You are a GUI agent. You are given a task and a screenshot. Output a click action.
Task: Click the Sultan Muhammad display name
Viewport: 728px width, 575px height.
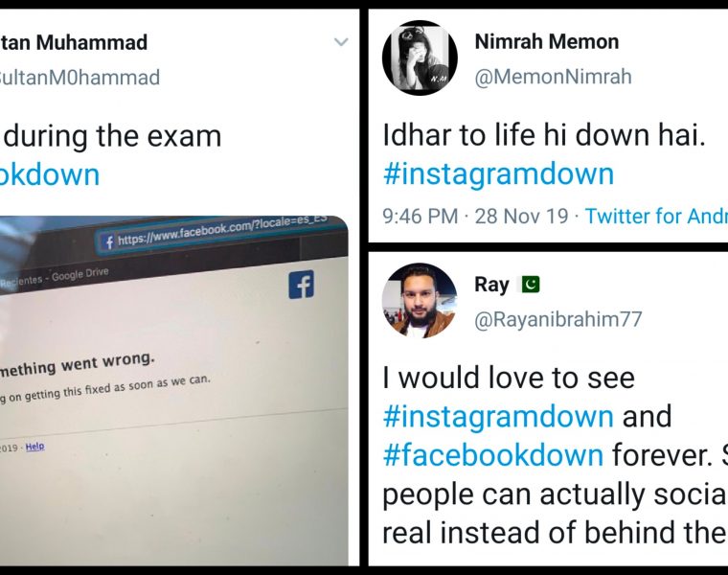coord(74,43)
